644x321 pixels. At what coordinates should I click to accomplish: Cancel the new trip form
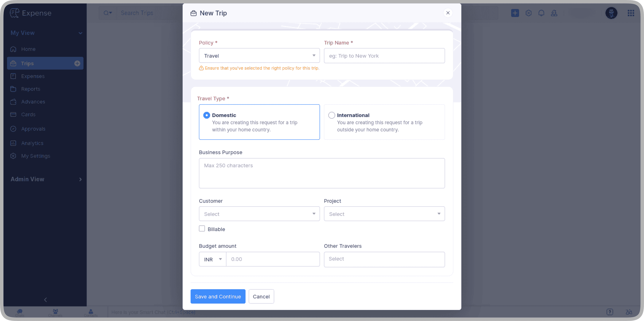pyautogui.click(x=261, y=296)
